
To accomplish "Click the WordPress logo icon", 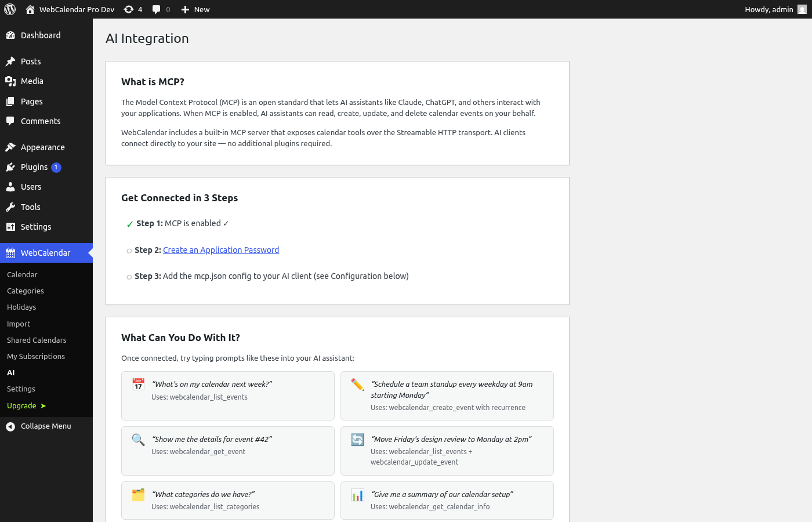I will 10,9.
